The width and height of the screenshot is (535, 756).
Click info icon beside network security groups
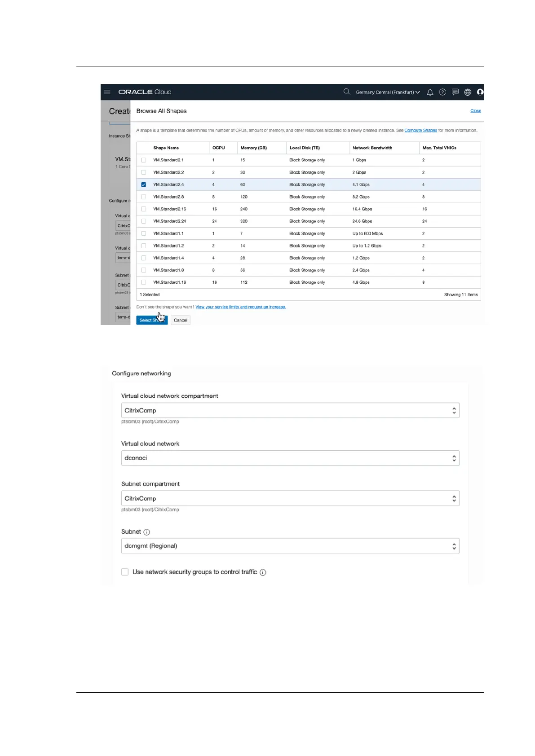[x=263, y=572]
